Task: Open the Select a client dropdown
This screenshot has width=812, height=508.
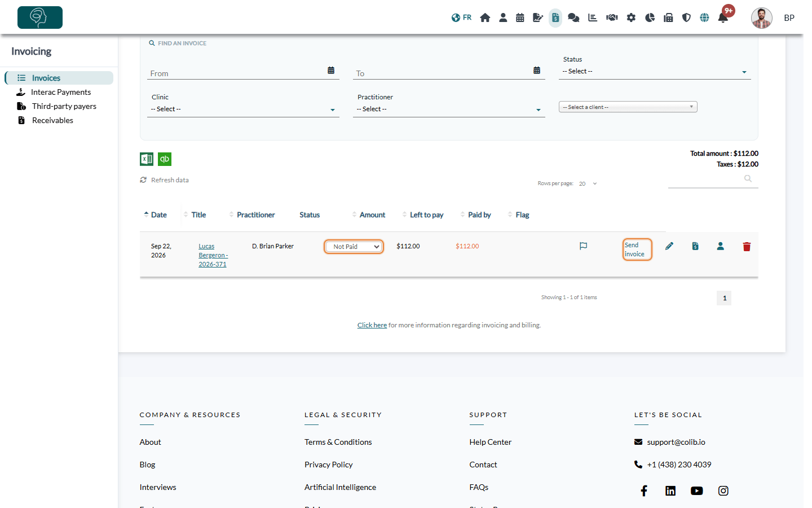Action: [628, 107]
